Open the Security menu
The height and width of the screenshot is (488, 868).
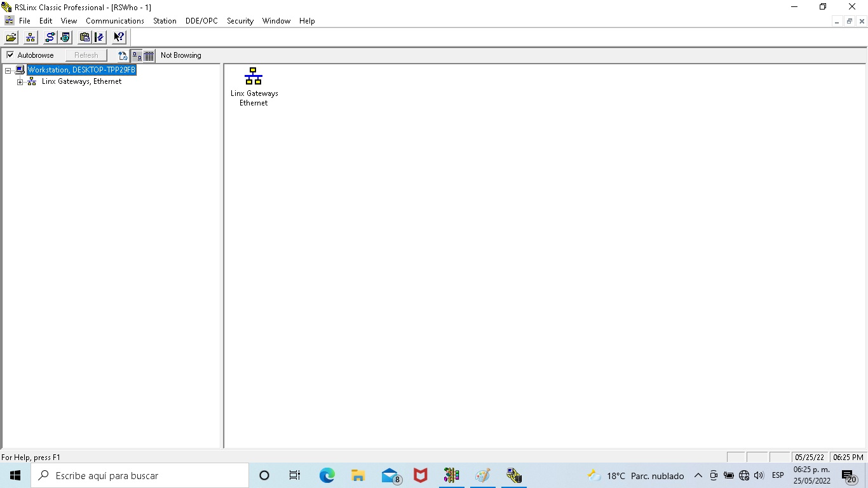pos(240,21)
